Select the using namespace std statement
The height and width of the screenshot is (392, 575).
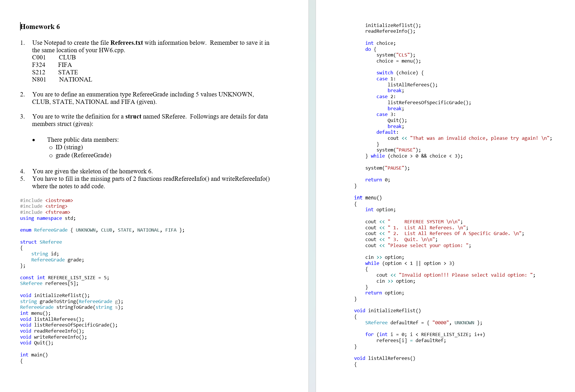click(x=47, y=218)
